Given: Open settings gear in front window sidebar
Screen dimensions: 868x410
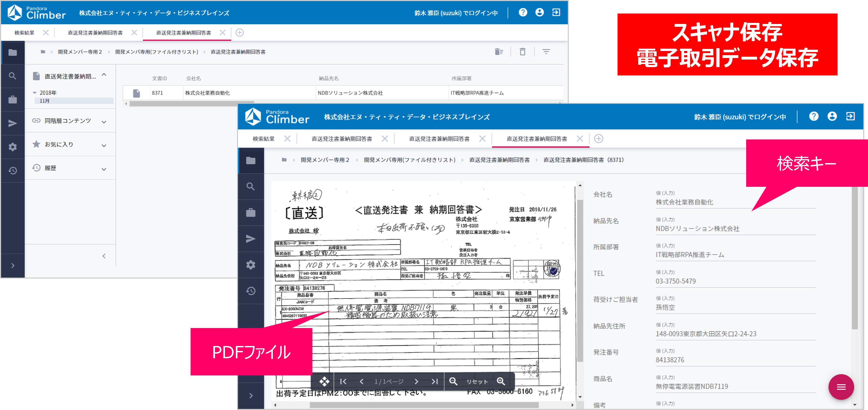Looking at the screenshot, I should tap(251, 265).
